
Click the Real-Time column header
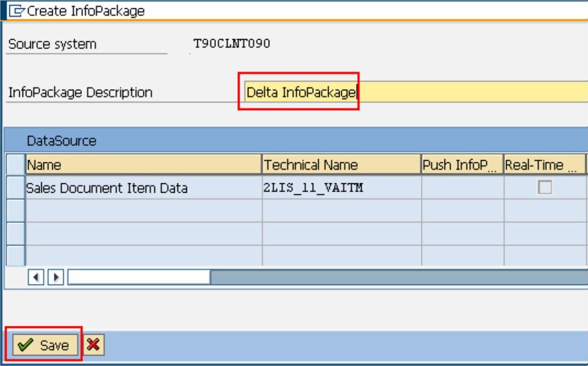(x=544, y=165)
